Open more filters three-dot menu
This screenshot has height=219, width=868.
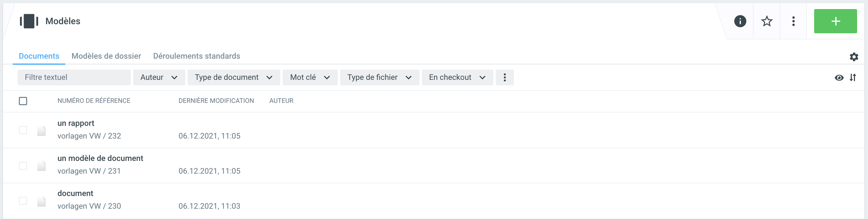tap(505, 77)
